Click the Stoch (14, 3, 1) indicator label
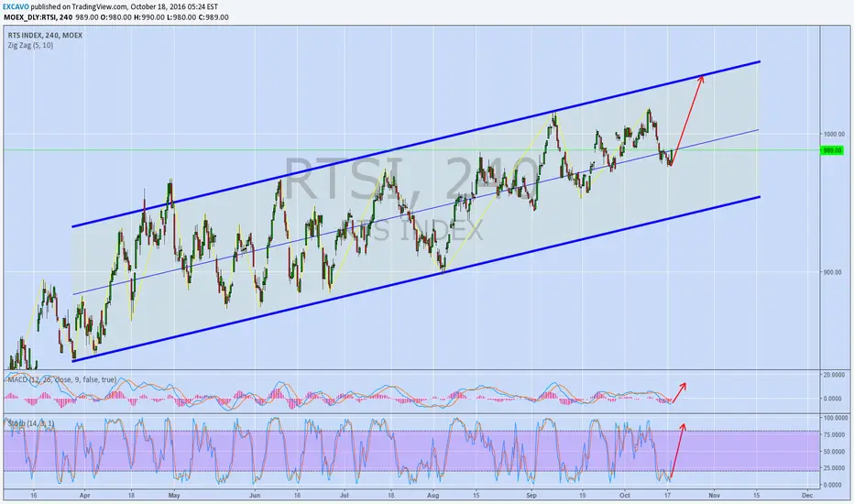 pos(30,422)
